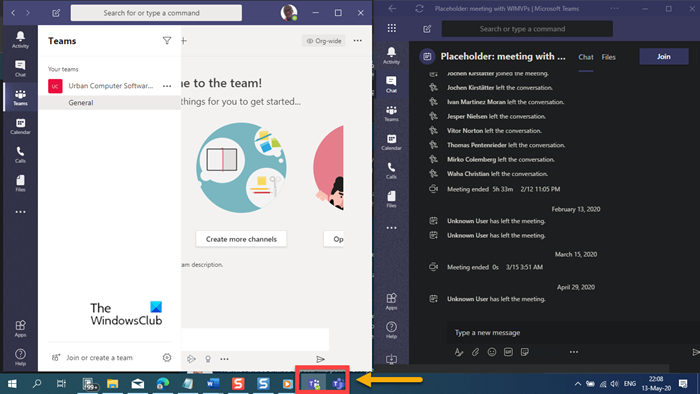Open Calendar in the dark Teams window
Image resolution: width=700 pixels, height=394 pixels.
pyautogui.click(x=391, y=142)
